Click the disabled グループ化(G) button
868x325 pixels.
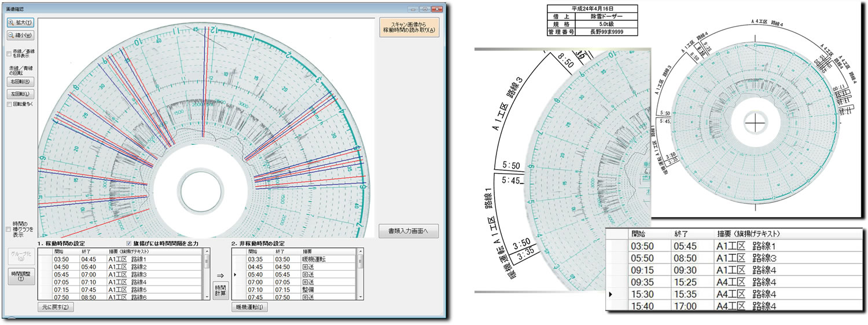(x=20, y=257)
